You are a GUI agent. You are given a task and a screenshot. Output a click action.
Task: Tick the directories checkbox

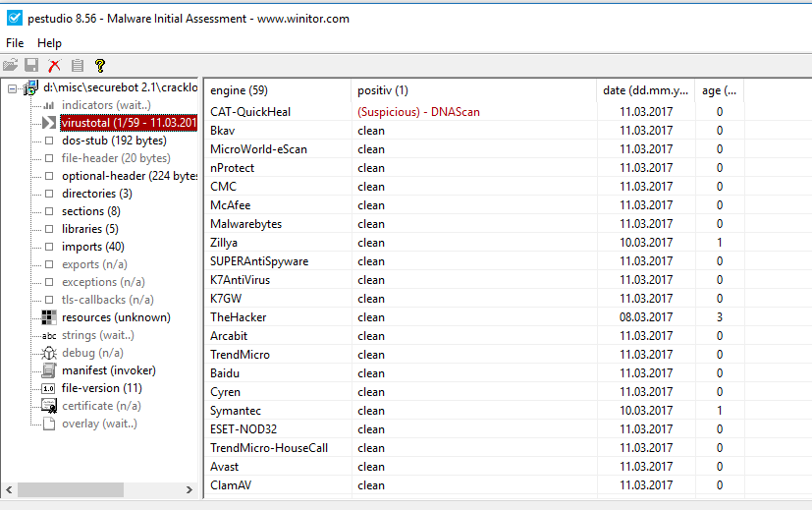[x=49, y=194]
